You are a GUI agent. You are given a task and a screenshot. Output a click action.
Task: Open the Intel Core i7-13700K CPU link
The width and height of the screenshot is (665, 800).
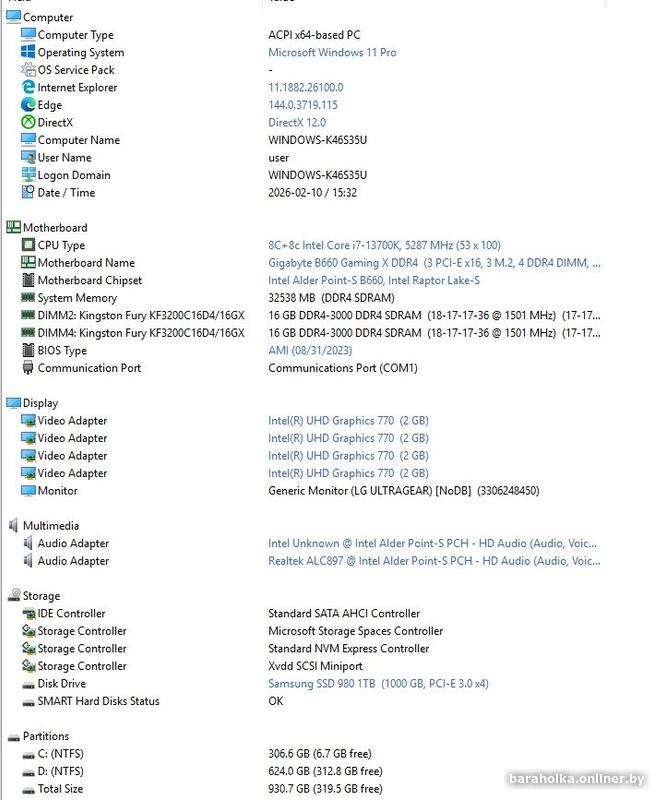(384, 245)
